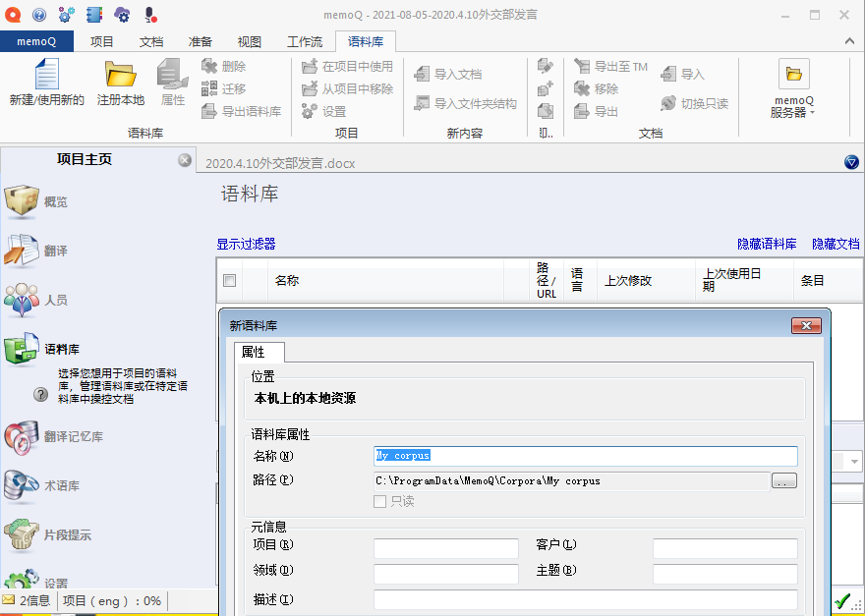Viewport: 865px width, 616px height.
Task: Click the Properties icon (属性) in ribbon
Action: click(173, 83)
